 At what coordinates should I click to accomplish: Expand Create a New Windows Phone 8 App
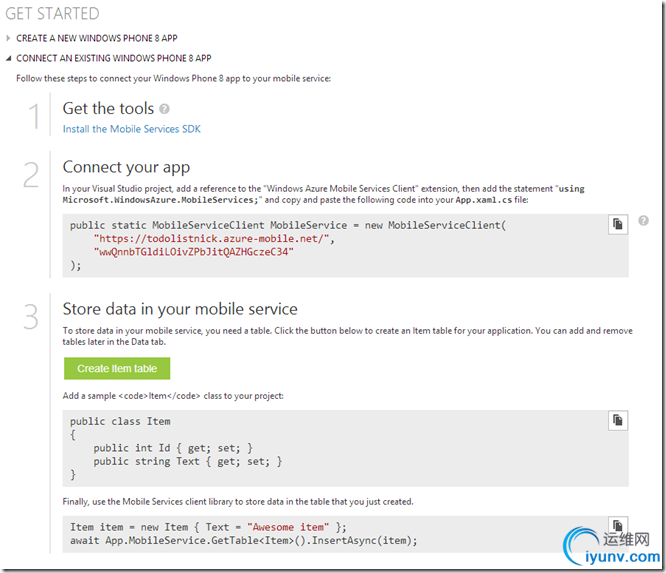pos(96,38)
